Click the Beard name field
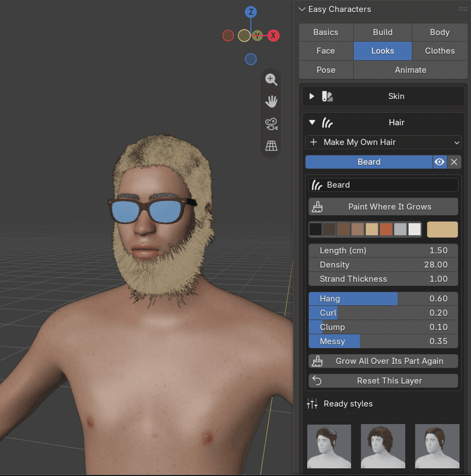The image size is (471, 476). coord(383,185)
